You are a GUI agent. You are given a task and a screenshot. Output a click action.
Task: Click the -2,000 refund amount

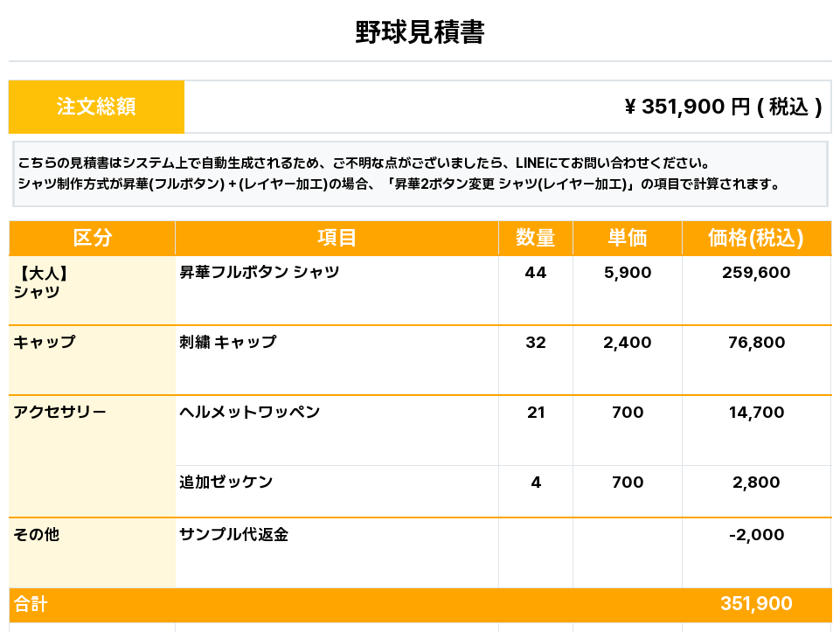coord(756,534)
